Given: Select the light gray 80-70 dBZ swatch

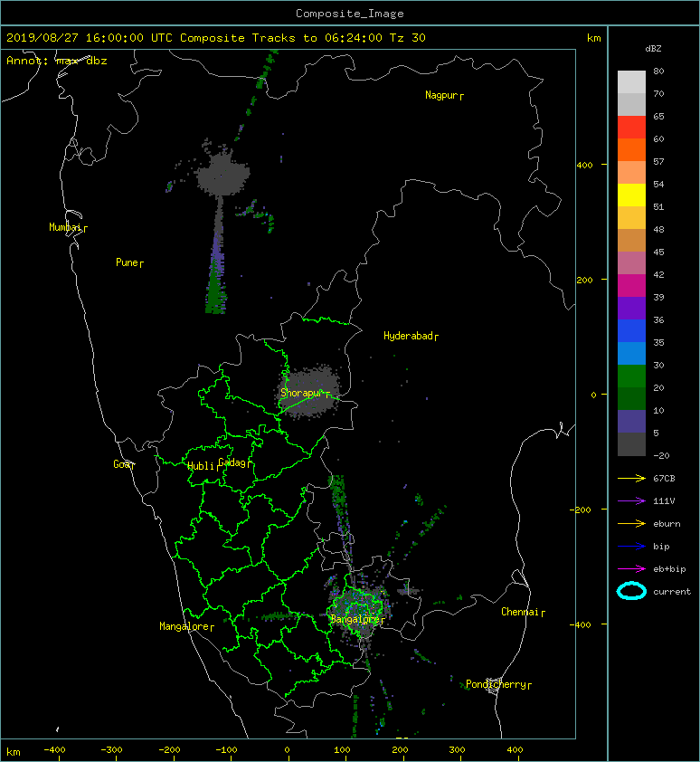Looking at the screenshot, I should pyautogui.click(x=631, y=81).
